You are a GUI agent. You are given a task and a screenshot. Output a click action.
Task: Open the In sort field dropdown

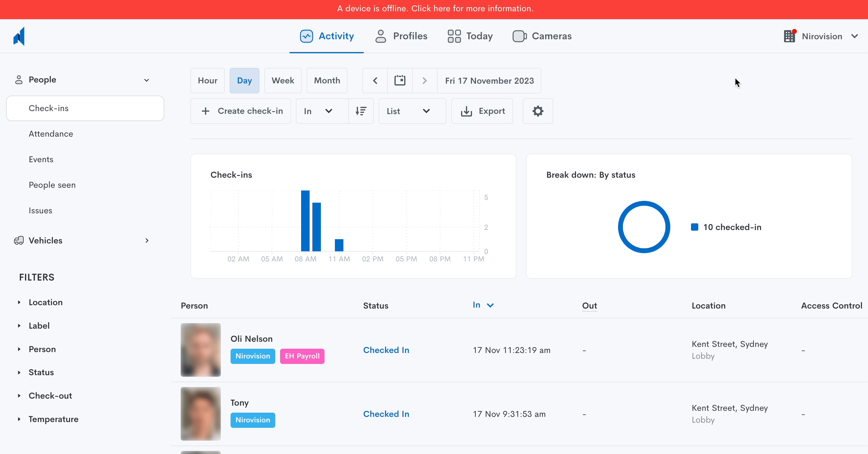click(x=322, y=111)
